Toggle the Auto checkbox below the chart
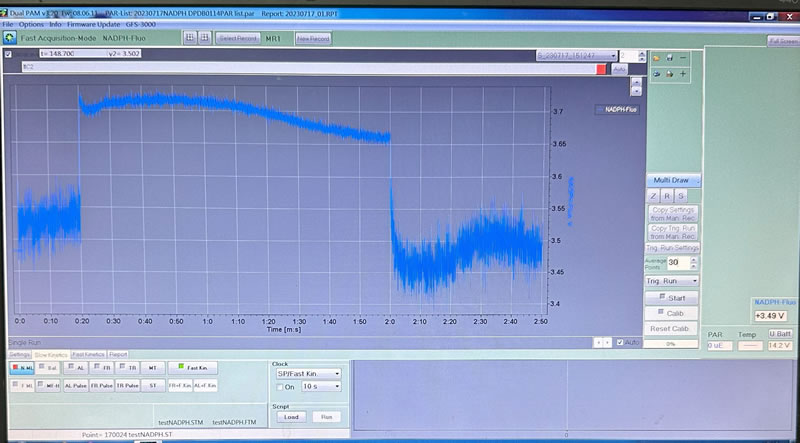The height and width of the screenshot is (443, 800). (x=620, y=342)
